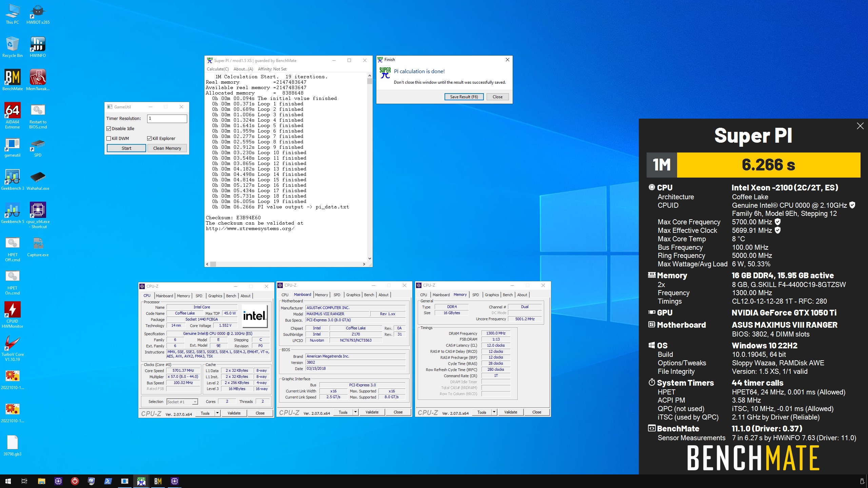The image size is (868, 488).
Task: Click Close in the Finish dialog
Action: [x=497, y=97]
